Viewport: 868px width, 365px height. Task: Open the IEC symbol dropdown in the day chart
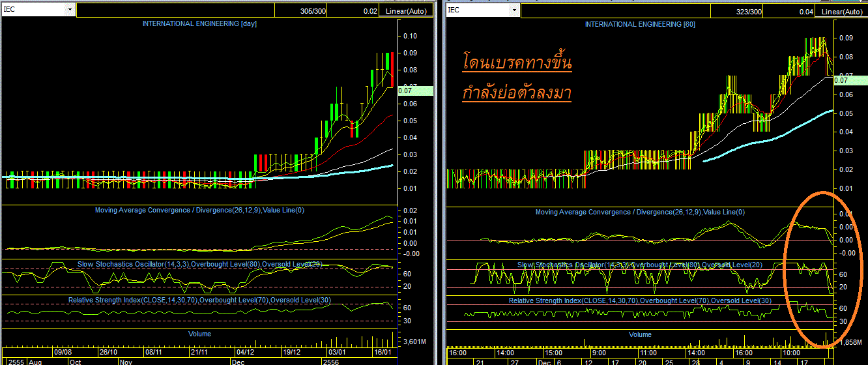(70, 10)
